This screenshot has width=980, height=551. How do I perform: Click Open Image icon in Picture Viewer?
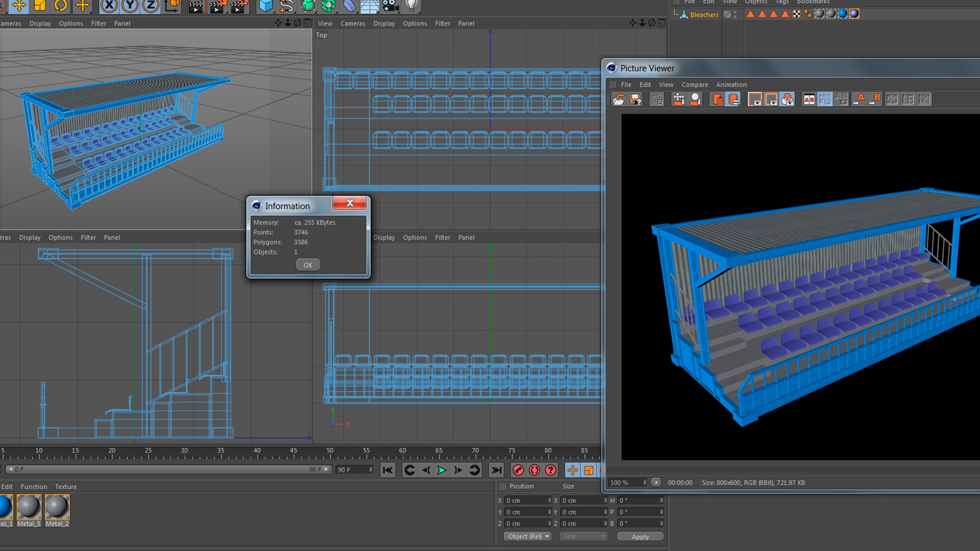point(619,99)
